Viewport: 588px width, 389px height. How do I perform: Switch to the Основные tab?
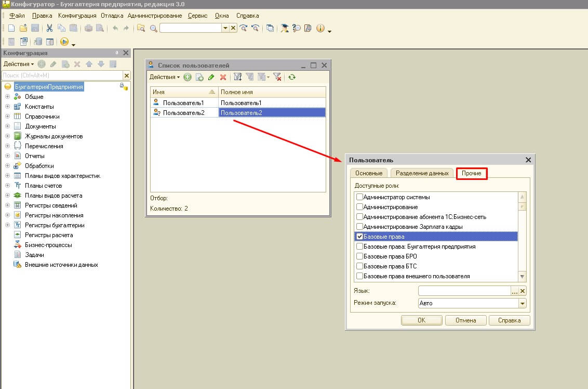368,173
